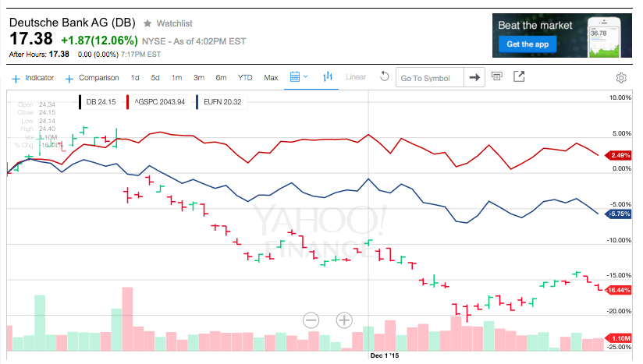The height and width of the screenshot is (364, 643).
Task: Click the plus icon beside Indicator
Action: coord(16,79)
